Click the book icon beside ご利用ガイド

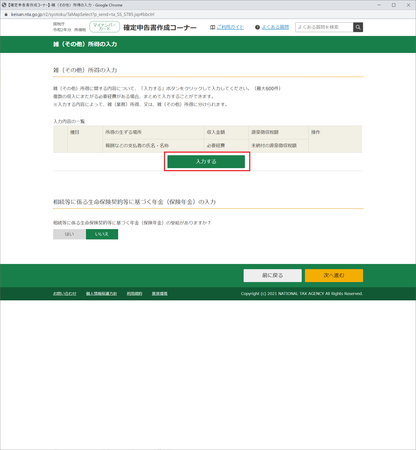[212, 27]
